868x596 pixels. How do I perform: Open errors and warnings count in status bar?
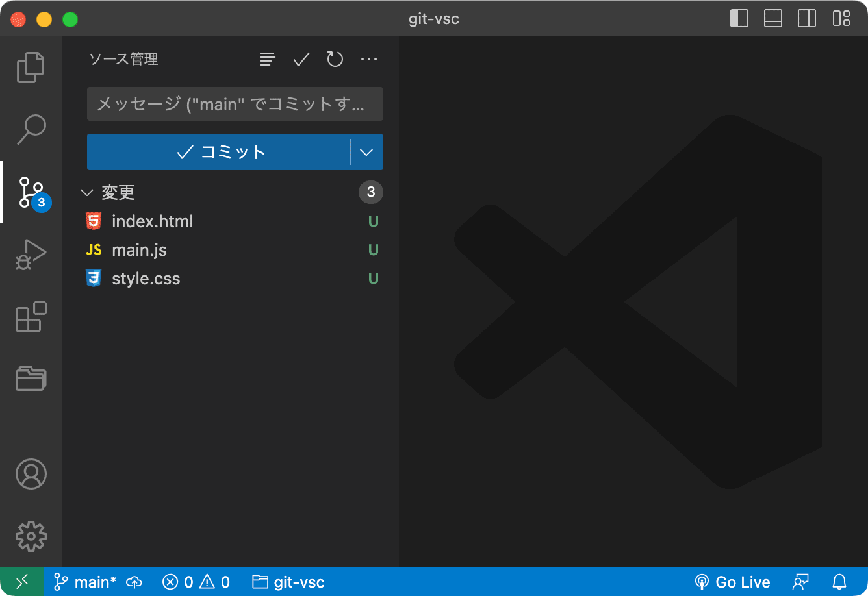pos(196,582)
